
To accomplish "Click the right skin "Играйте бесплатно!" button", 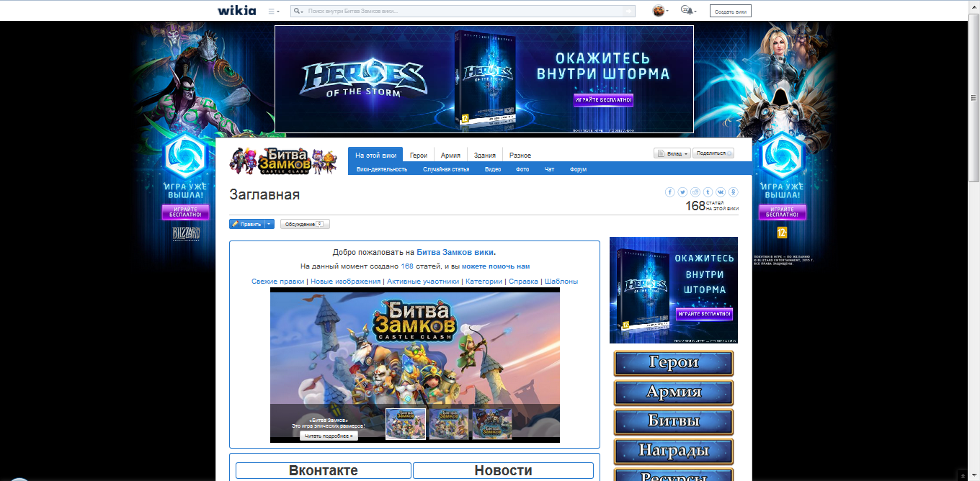I will pos(783,212).
